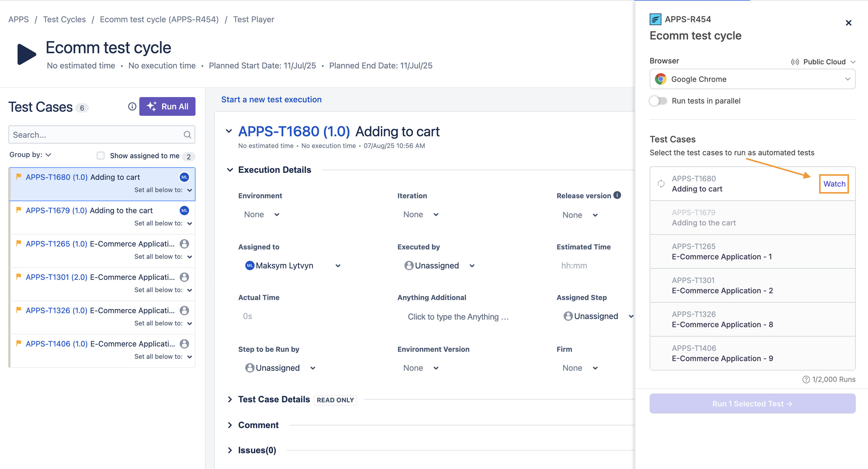This screenshot has width=868, height=469.
Task: Click the help icon beside 1/2,000 Runs
Action: pos(806,380)
